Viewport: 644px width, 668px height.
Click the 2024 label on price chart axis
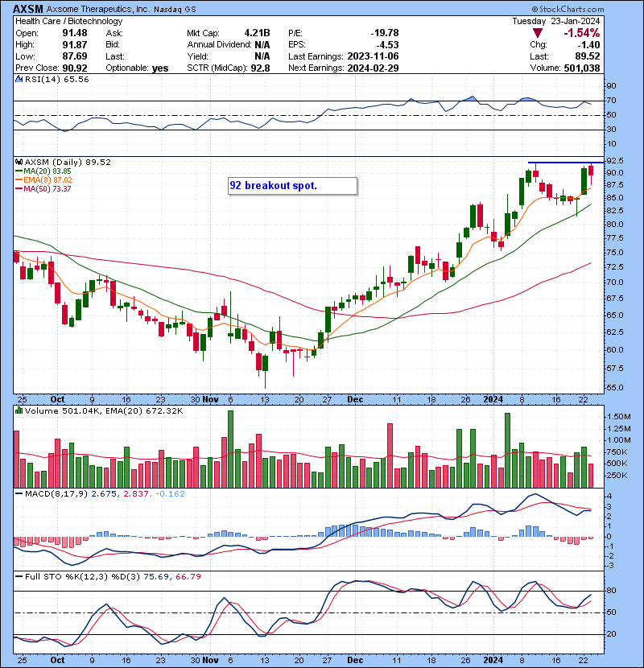coord(493,400)
